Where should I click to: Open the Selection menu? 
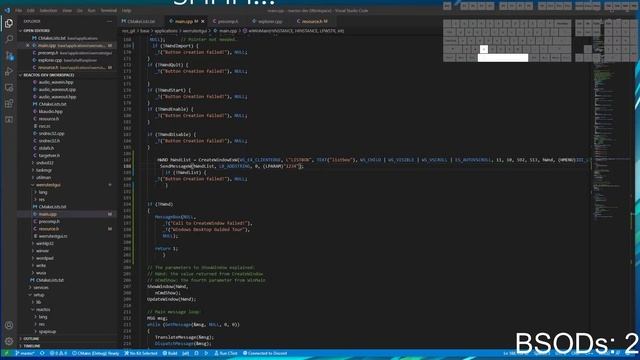tap(48, 11)
